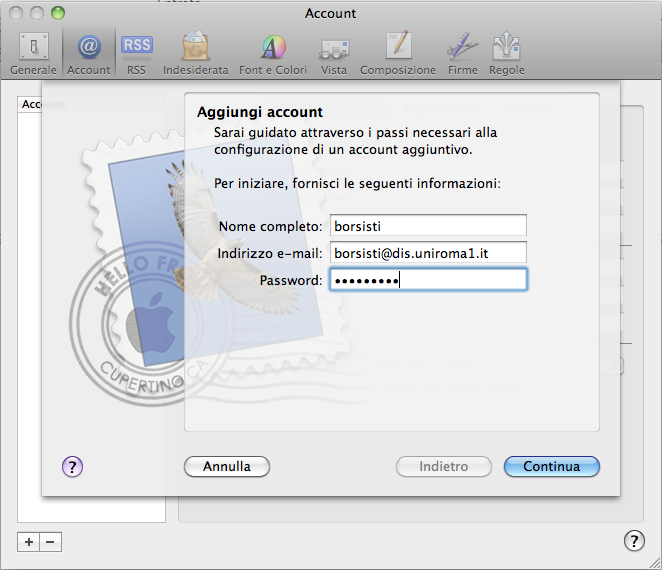The image size is (662, 570).
Task: Open Indesiderata junk mail settings
Action: coord(194,54)
